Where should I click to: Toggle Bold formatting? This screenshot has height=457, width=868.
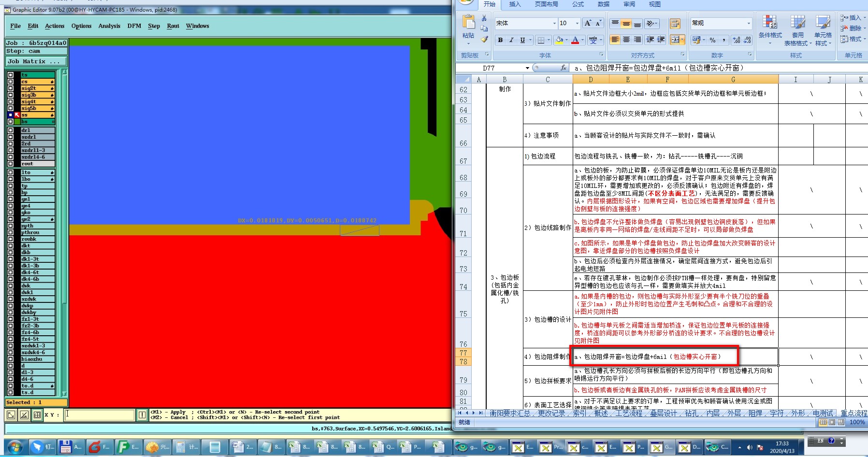[x=500, y=40]
